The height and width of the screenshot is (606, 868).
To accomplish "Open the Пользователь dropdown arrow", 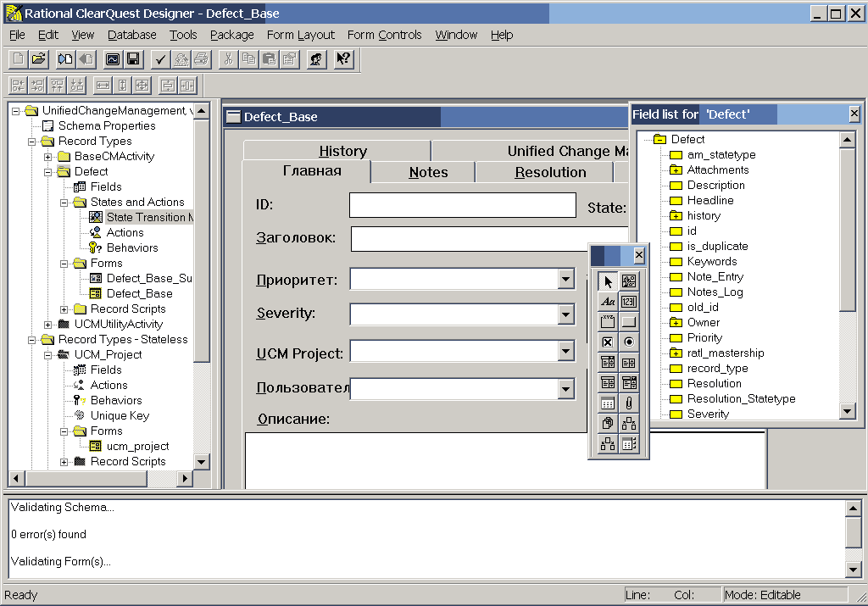I will (565, 389).
